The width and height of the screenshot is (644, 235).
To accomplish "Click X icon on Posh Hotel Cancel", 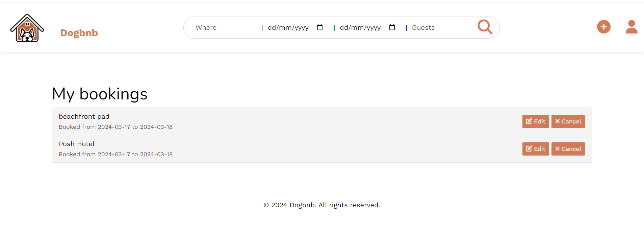I will point(557,149).
